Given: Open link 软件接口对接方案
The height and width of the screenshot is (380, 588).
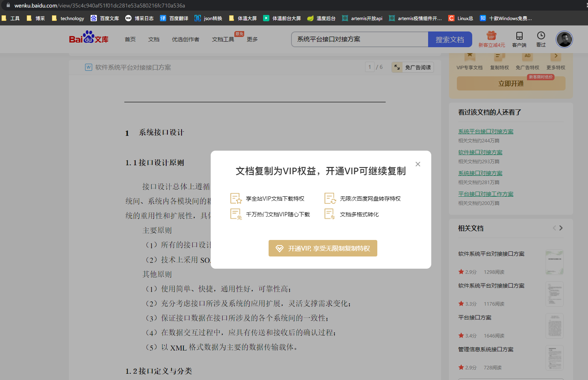Looking at the screenshot, I should click(480, 152).
